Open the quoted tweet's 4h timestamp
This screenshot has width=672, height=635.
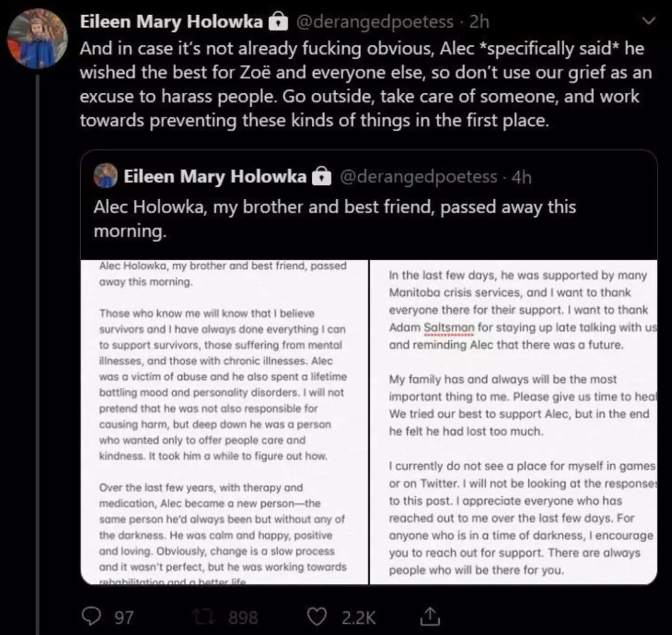pyautogui.click(x=521, y=177)
